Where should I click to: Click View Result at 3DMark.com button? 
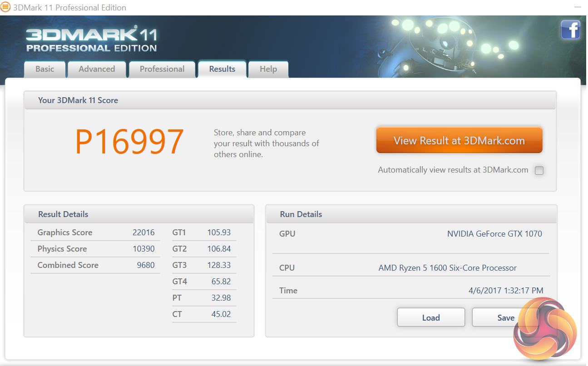click(x=459, y=140)
